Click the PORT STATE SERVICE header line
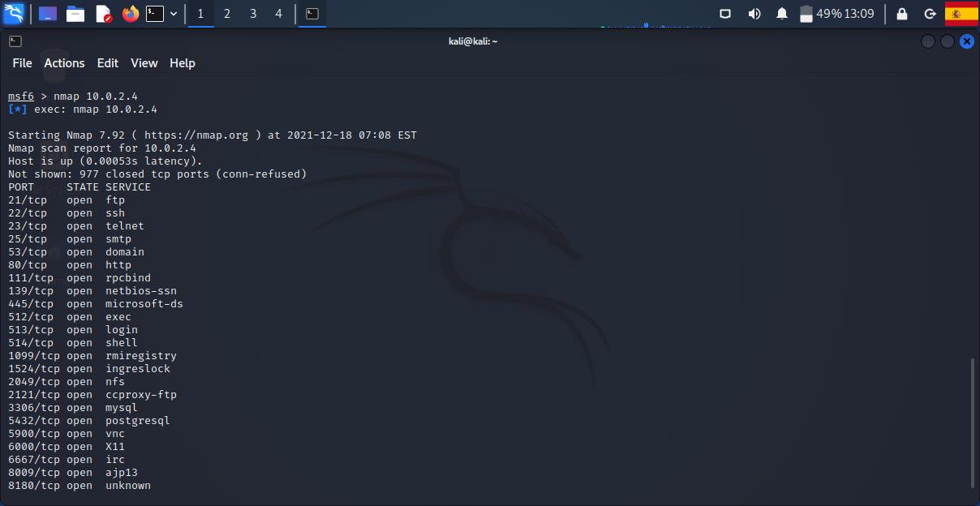 (x=80, y=187)
